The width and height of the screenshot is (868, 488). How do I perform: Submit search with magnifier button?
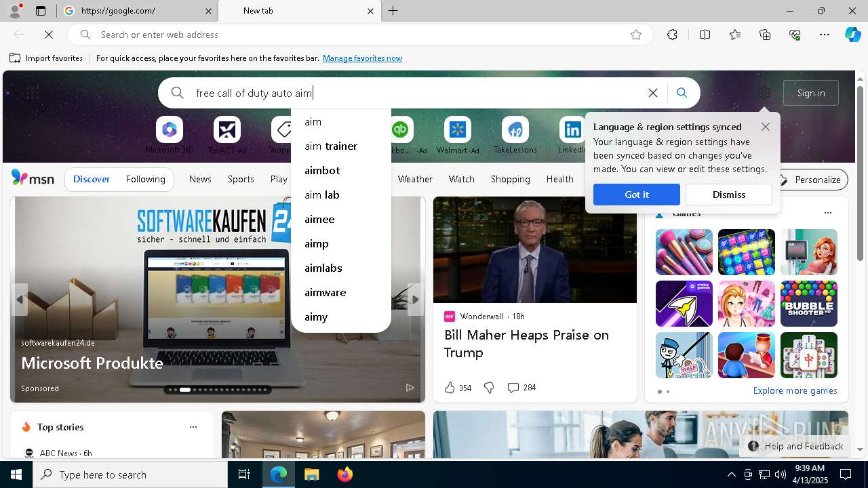(682, 93)
